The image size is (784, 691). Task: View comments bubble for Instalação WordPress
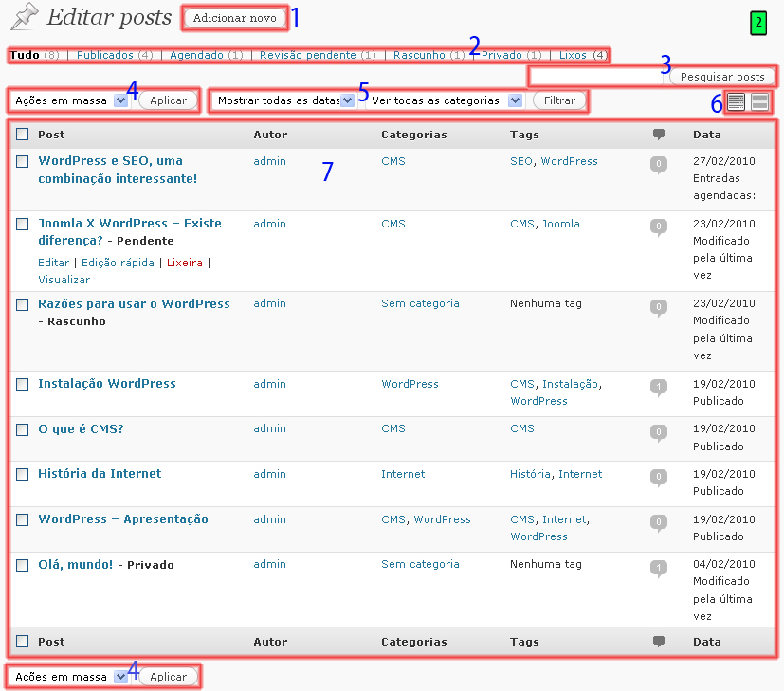tap(659, 388)
